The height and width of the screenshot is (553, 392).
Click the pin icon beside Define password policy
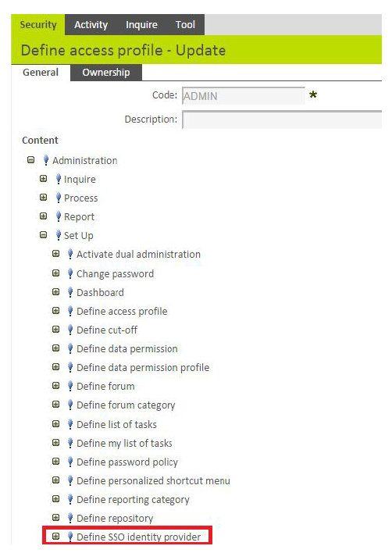(70, 462)
